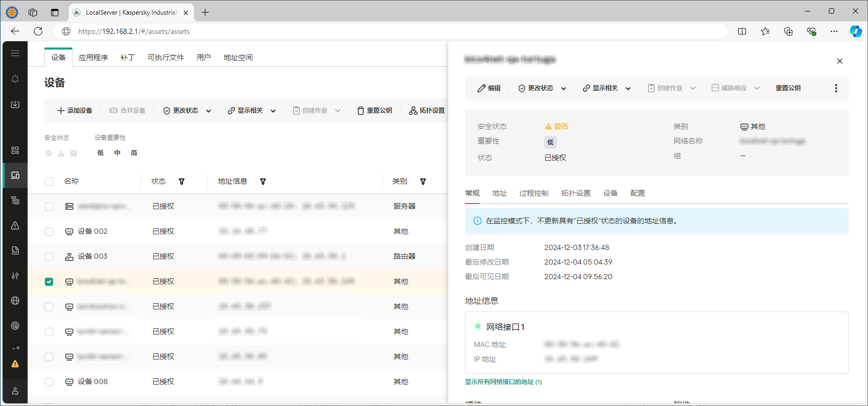
Task: Check the box for 设备 002
Action: click(x=49, y=232)
